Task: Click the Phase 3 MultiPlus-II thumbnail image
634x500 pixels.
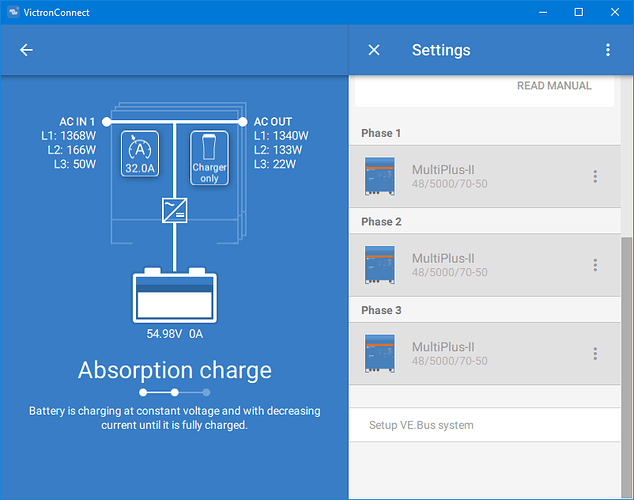Action: click(x=380, y=353)
